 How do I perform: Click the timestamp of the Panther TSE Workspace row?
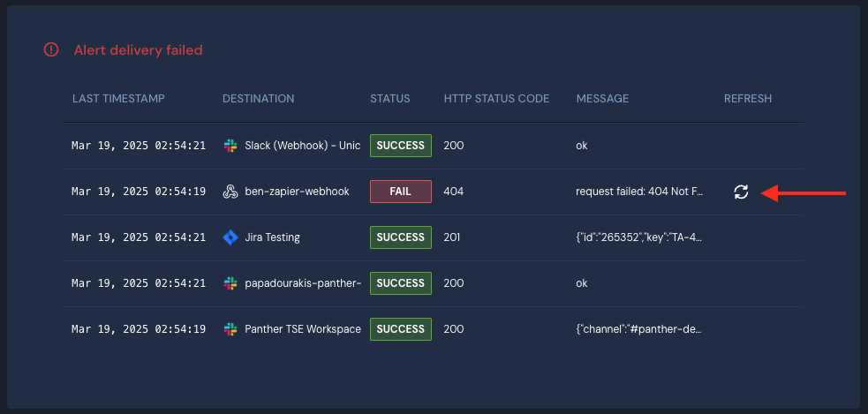point(139,329)
